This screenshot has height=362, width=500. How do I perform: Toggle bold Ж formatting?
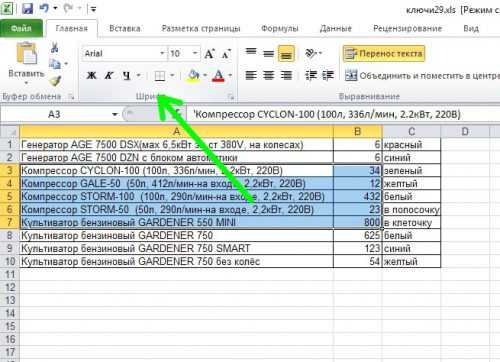coord(91,76)
